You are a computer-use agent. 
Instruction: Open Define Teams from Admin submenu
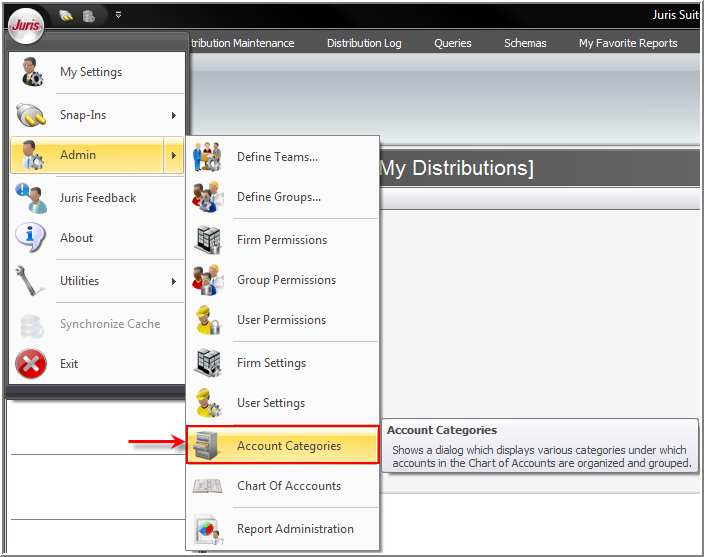[277, 157]
